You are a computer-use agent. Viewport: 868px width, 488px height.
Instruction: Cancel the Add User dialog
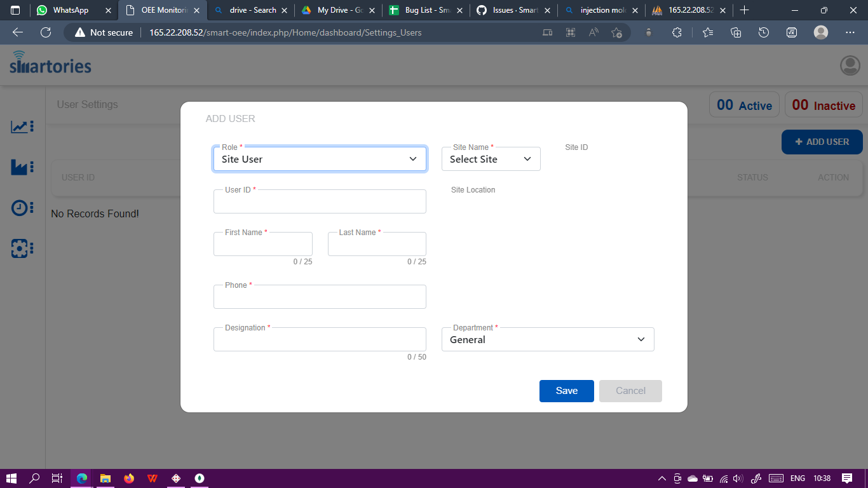coord(630,391)
